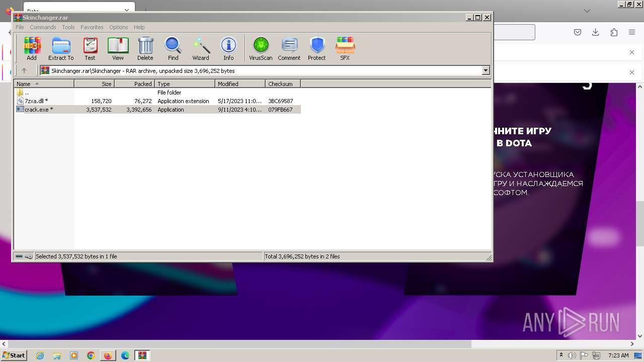Select the 7zxa.dll file
Viewport: 644px width, 362px height.
pyautogui.click(x=157, y=101)
